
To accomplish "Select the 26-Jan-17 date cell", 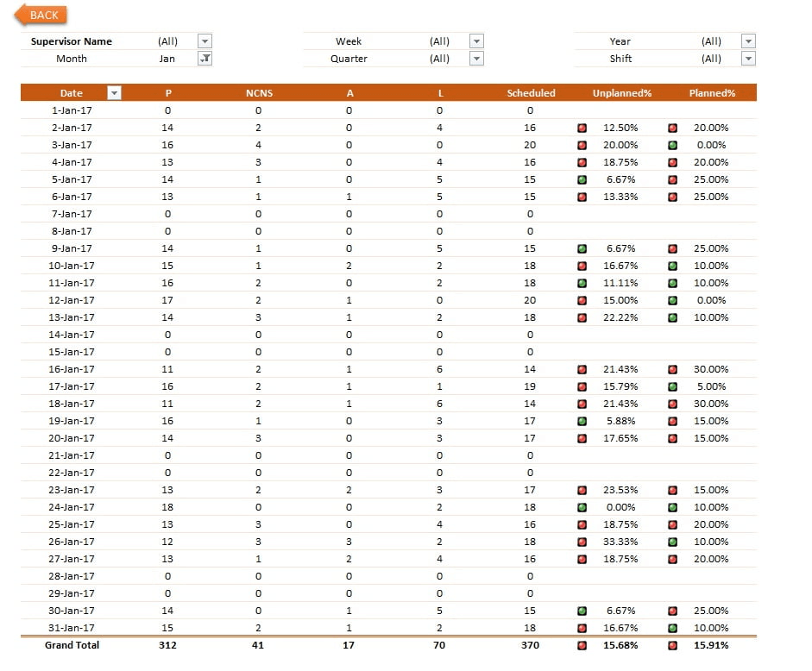I will point(72,542).
